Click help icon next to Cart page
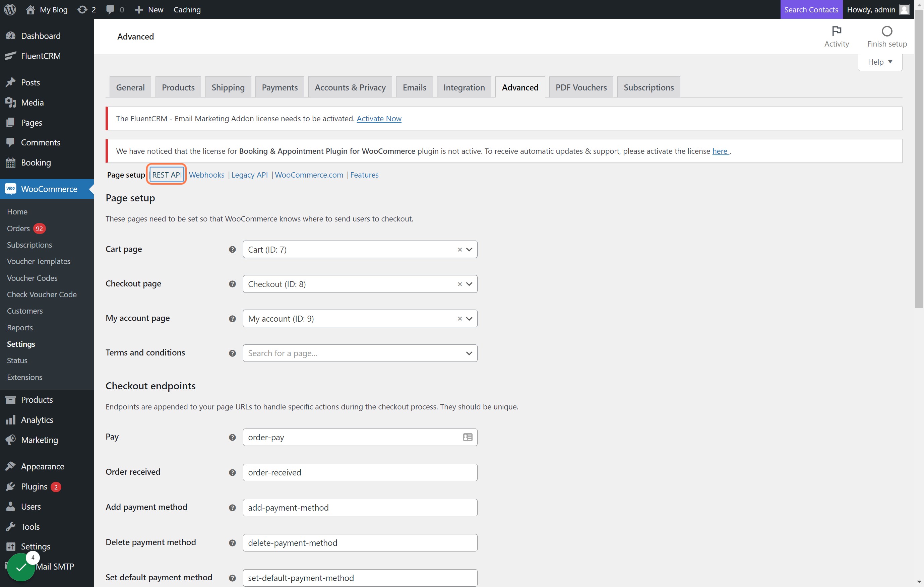 click(232, 249)
